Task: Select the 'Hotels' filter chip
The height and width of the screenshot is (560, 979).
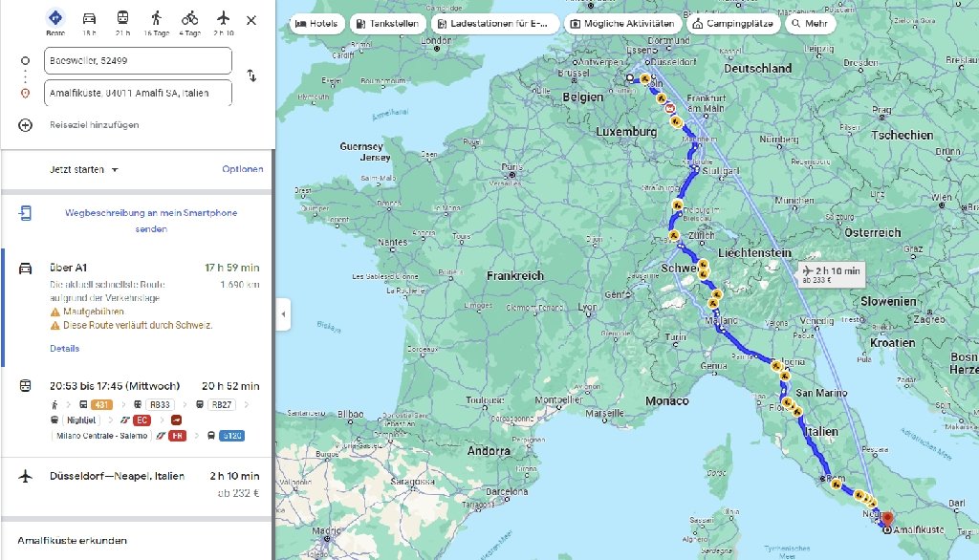Action: (x=315, y=23)
